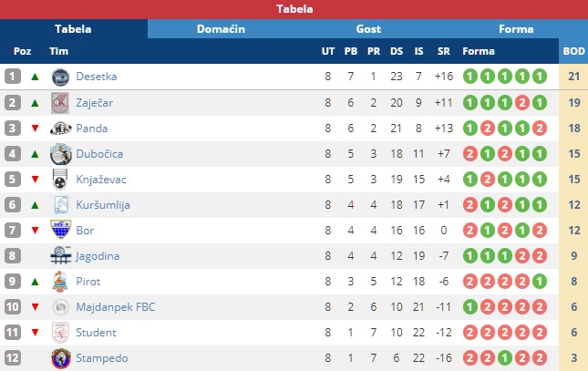Click the BOD column header
The width and height of the screenshot is (588, 371).
[x=573, y=51]
